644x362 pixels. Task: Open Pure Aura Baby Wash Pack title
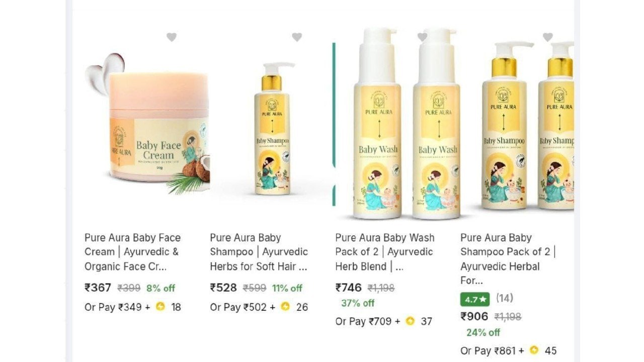385,252
